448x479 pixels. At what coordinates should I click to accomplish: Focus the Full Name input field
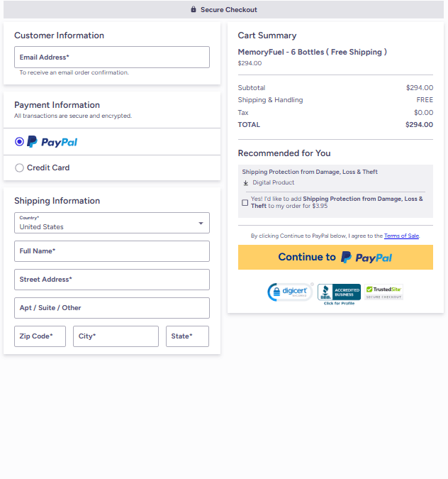pyautogui.click(x=112, y=251)
